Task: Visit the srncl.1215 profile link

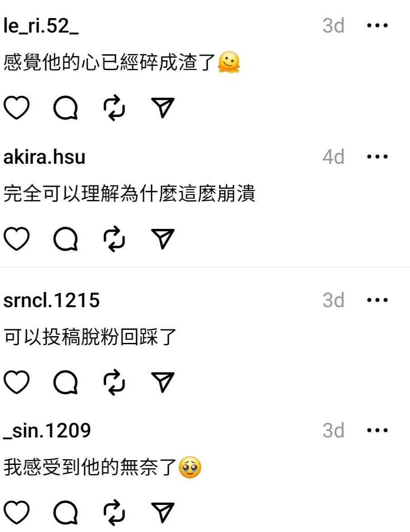Action: [52, 300]
